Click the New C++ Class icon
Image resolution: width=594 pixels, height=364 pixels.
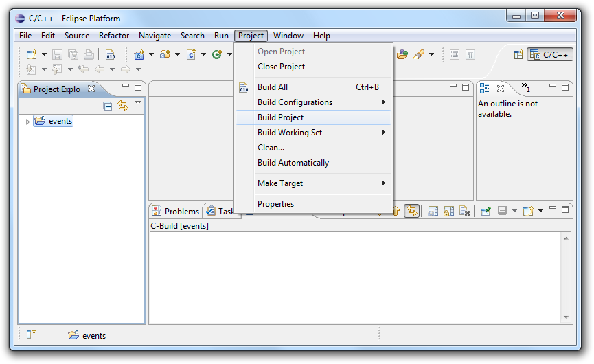point(217,54)
